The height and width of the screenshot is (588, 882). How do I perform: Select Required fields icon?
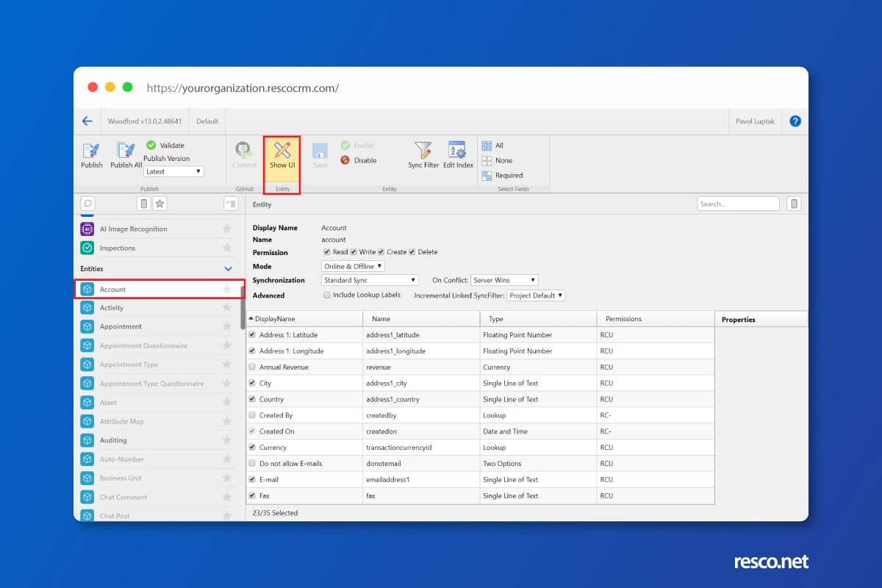487,175
